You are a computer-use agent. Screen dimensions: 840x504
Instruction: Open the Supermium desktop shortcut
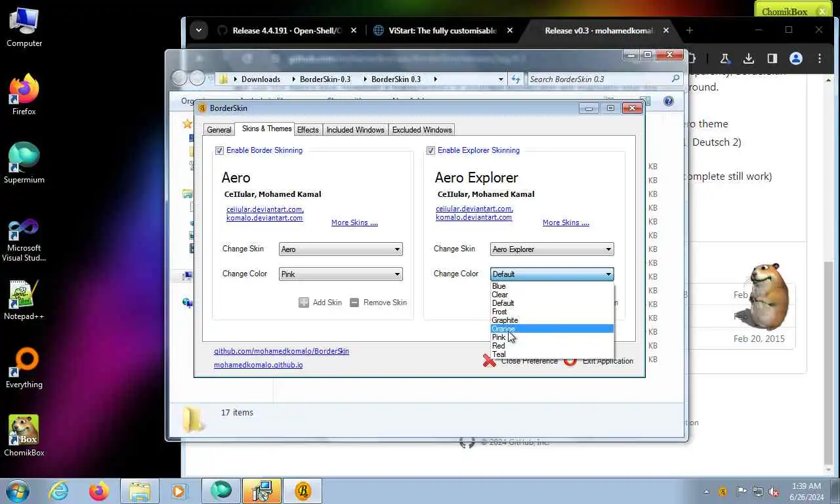(x=24, y=163)
